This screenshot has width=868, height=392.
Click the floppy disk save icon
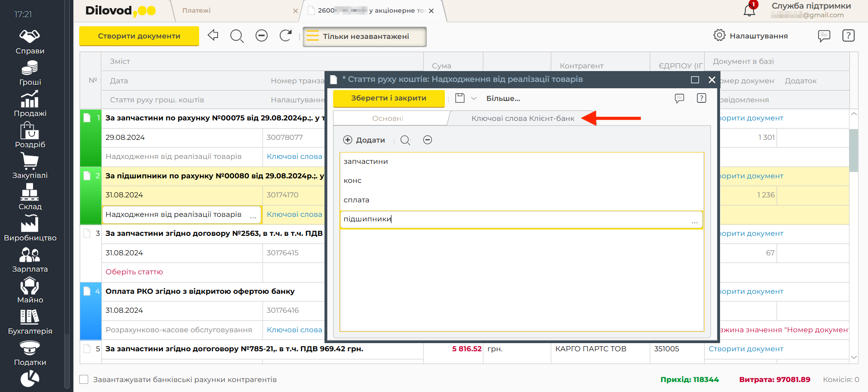point(460,98)
